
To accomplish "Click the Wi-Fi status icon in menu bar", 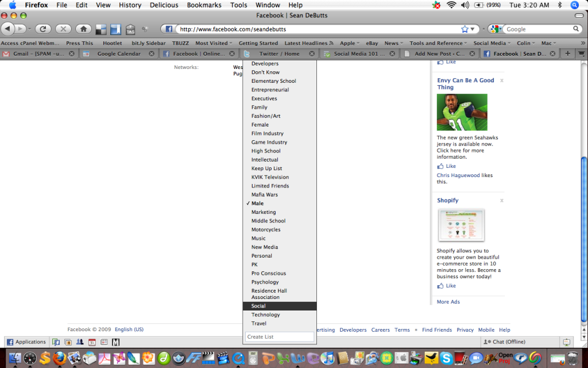I will click(x=451, y=5).
